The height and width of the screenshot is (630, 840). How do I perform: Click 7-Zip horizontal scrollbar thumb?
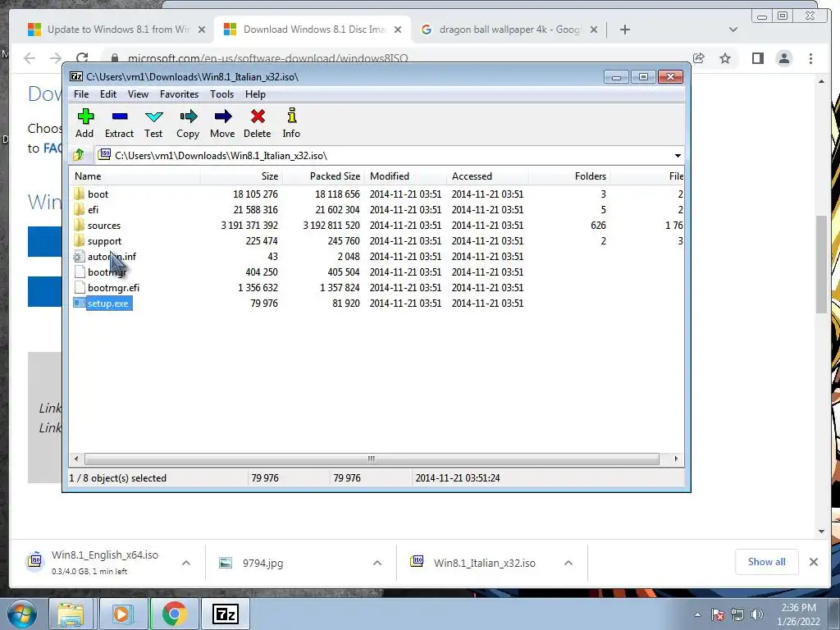[372, 459]
